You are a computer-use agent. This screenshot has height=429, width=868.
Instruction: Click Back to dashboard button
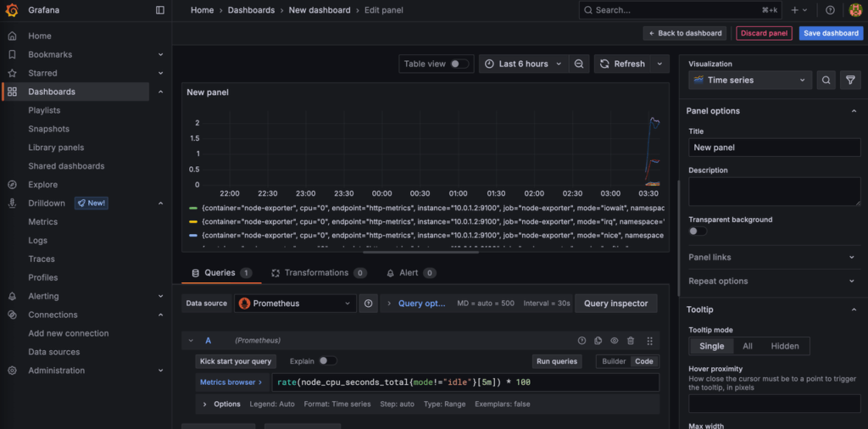[686, 33]
